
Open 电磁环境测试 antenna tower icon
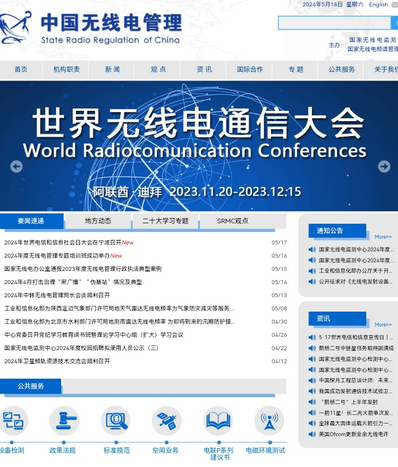[269, 421]
